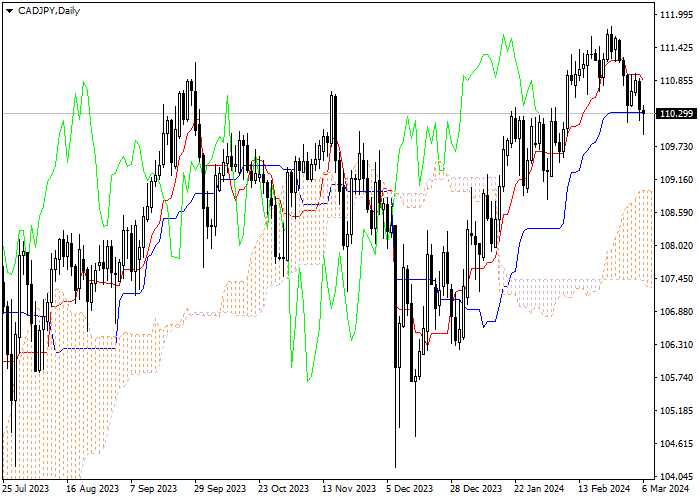
Task: Select price level 105.185 on the axis
Action: [x=676, y=411]
